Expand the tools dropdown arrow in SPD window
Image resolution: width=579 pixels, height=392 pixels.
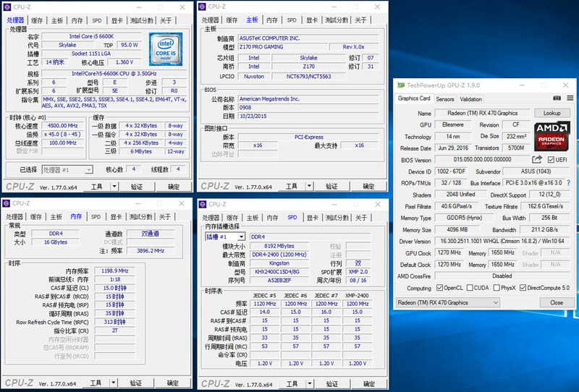point(310,383)
